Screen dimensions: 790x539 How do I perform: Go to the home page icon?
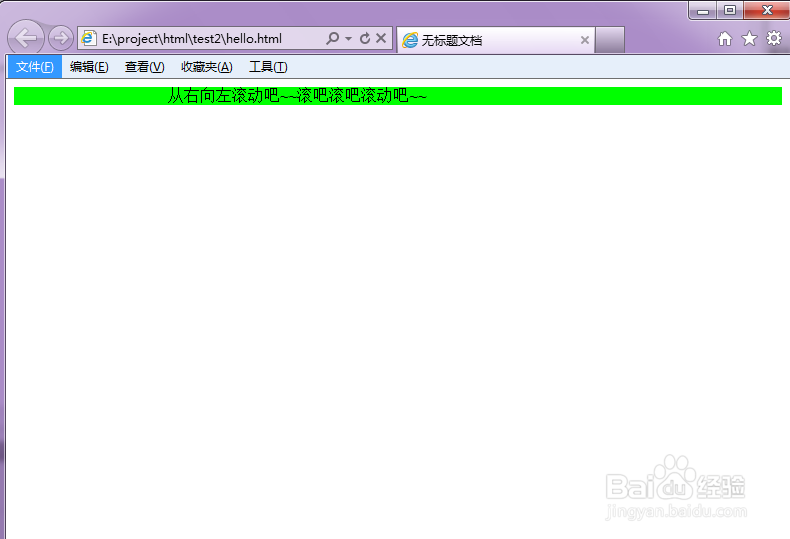pyautogui.click(x=725, y=39)
